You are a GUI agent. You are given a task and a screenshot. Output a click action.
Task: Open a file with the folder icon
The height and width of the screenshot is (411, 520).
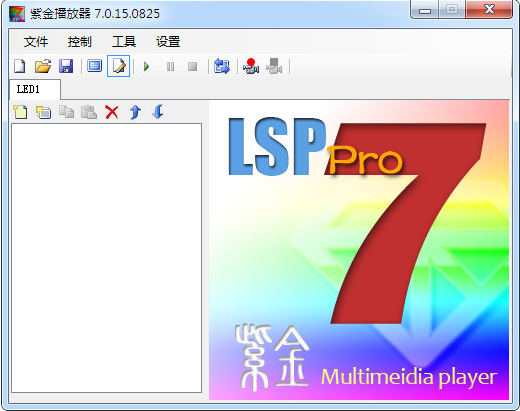point(43,66)
